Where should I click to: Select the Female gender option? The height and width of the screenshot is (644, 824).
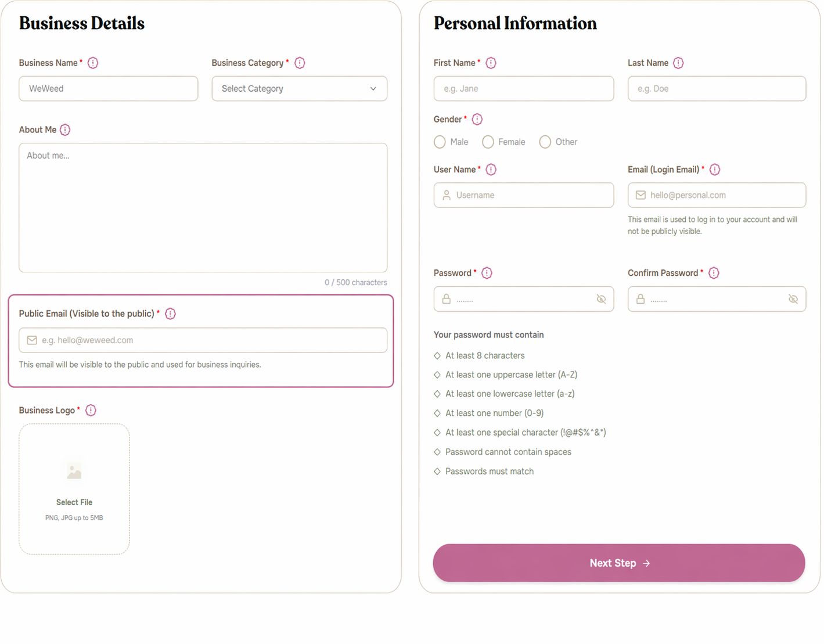point(488,142)
